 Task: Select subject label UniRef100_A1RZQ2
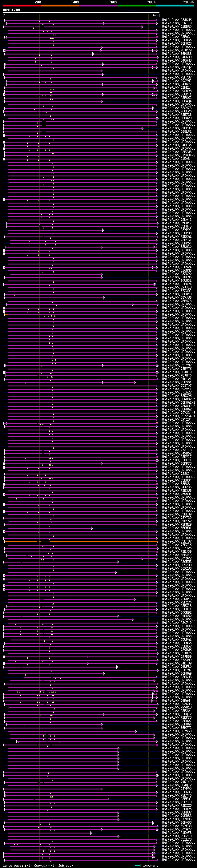tap(177, 67)
